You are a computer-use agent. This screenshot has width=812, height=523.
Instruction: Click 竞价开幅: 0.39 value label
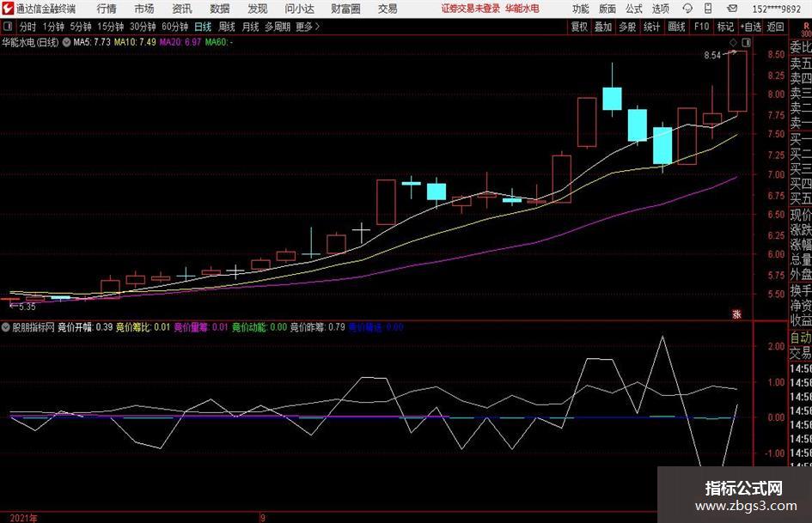(85, 327)
